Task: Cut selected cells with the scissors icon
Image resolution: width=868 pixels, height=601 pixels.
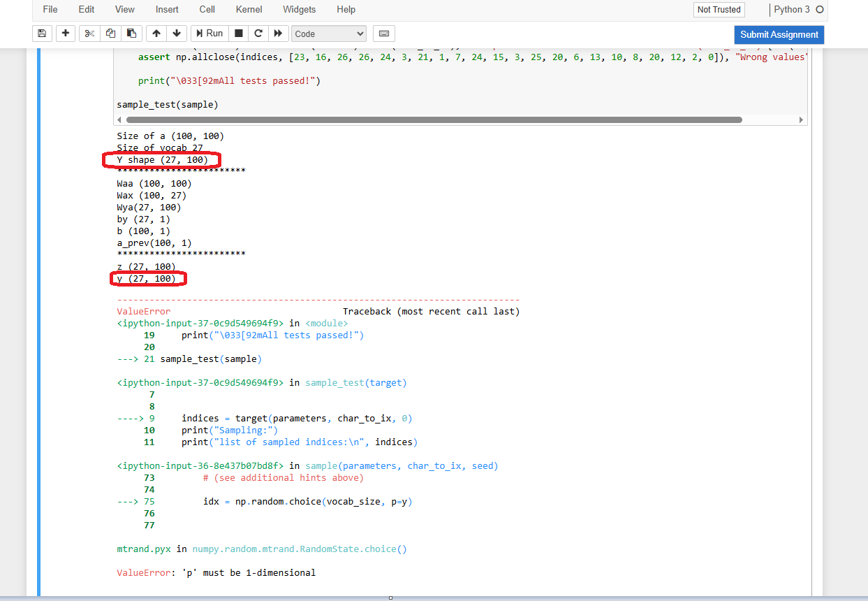Action: pos(89,34)
